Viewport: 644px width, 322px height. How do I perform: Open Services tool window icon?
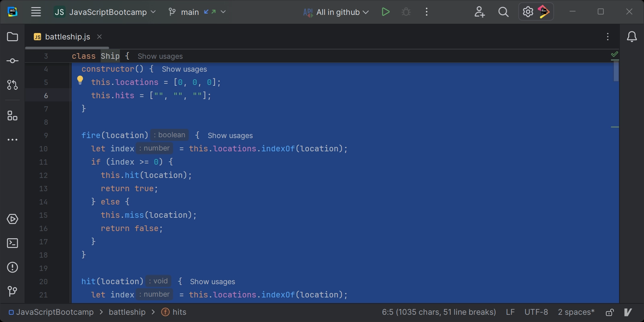[x=12, y=219]
